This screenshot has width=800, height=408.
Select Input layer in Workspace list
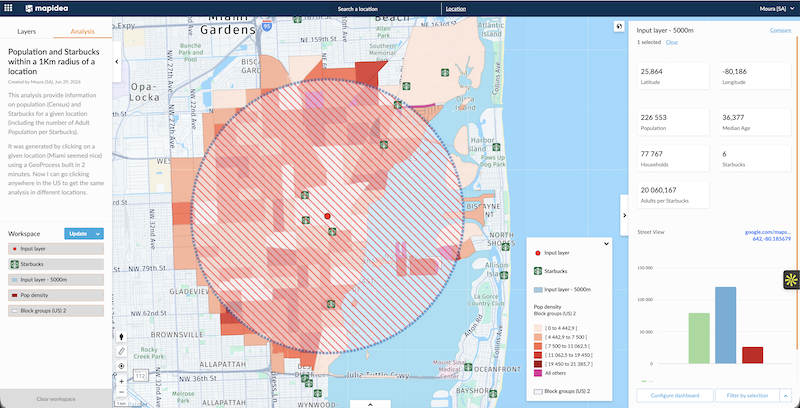56,249
